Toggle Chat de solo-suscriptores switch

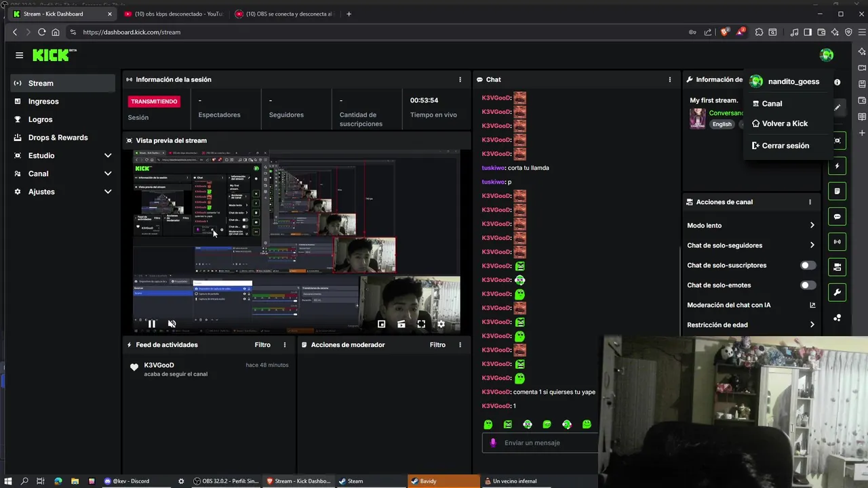pos(808,266)
